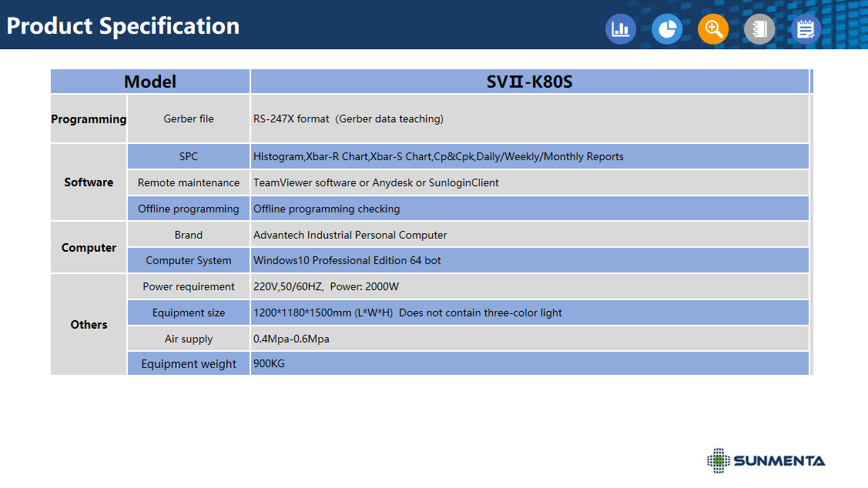Click the "Computer System" label
The image size is (868, 488).
pos(188,260)
